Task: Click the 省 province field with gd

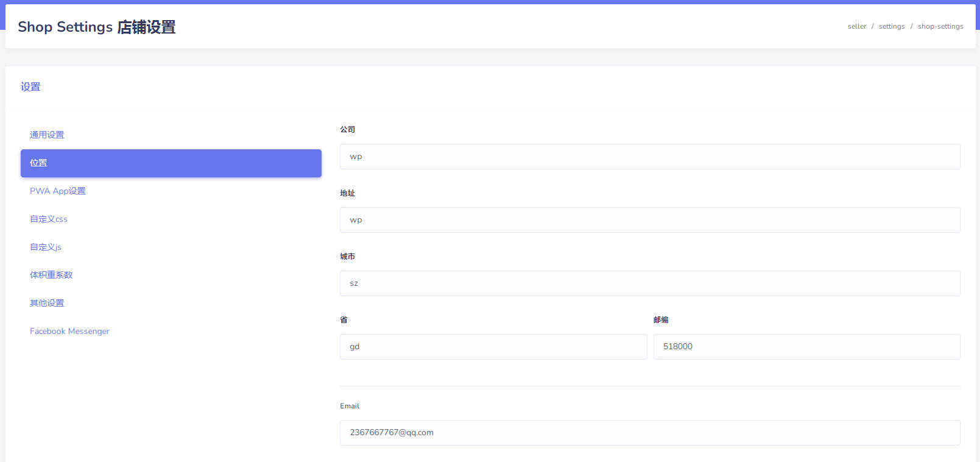Action: pos(493,347)
